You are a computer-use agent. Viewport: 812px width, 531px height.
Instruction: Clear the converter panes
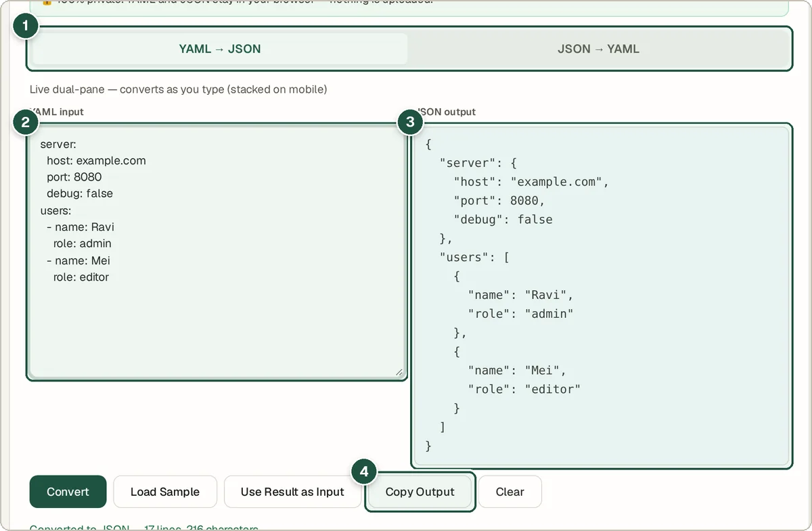pyautogui.click(x=510, y=492)
